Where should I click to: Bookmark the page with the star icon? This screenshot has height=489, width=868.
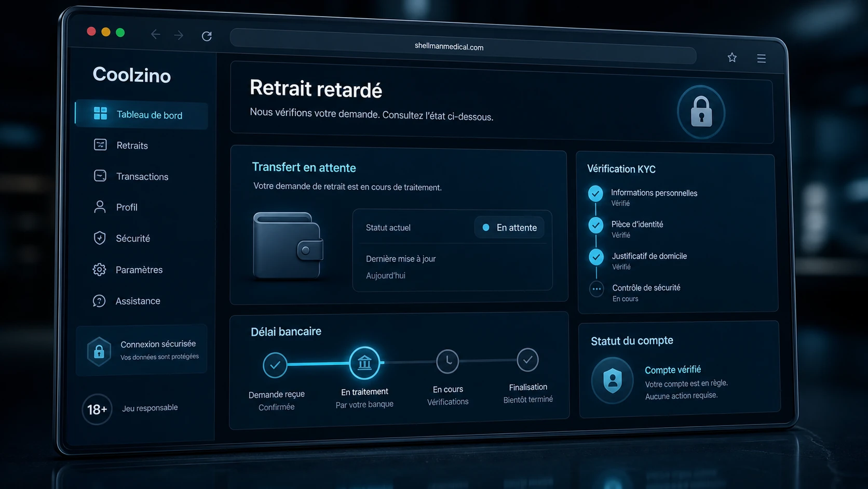point(732,57)
